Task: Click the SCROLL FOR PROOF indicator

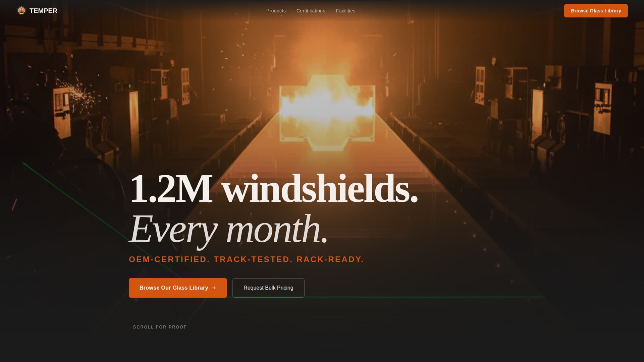Action: click(x=160, y=327)
